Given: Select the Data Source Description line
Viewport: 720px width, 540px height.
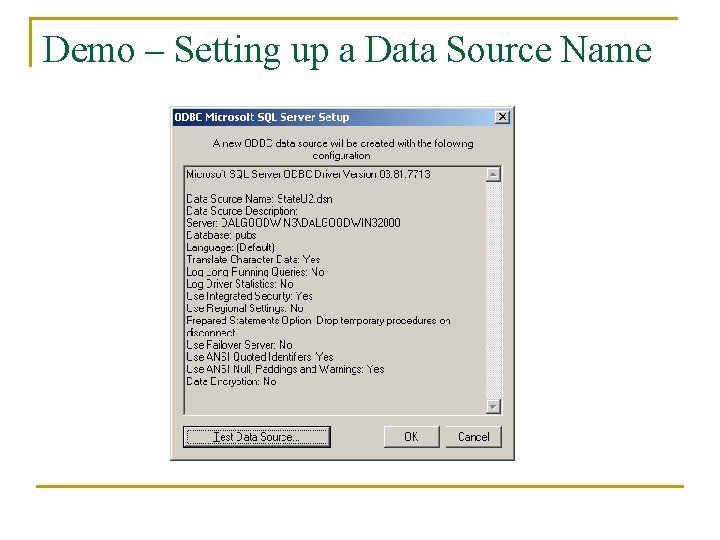Looking at the screenshot, I should (x=242, y=211).
